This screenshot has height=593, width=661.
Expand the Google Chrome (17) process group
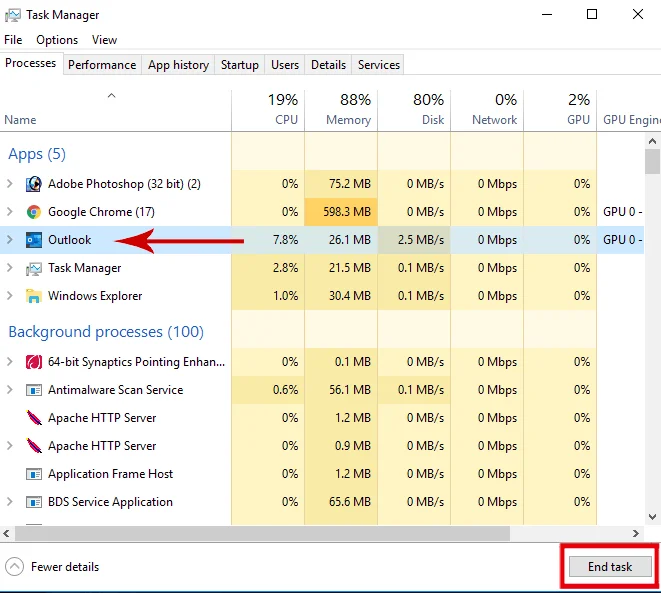coord(10,212)
